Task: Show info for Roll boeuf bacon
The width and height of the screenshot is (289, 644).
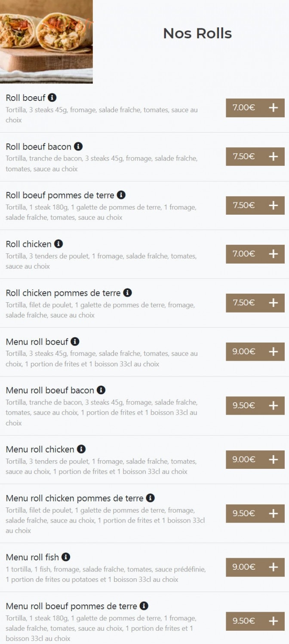Action: (78, 146)
